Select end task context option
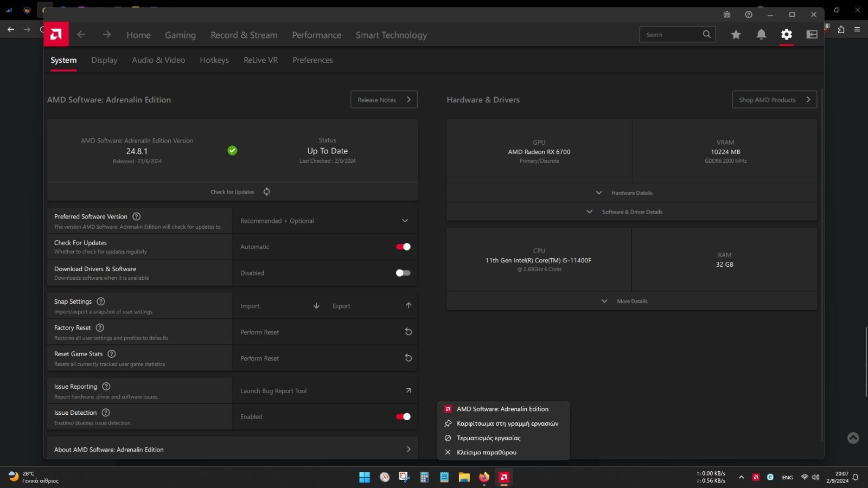The image size is (868, 488). coord(503,438)
